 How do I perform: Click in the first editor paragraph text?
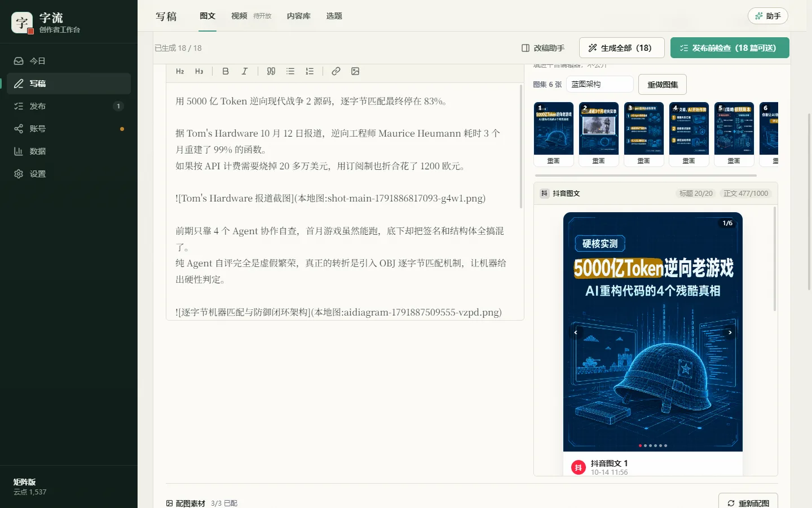coord(312,102)
